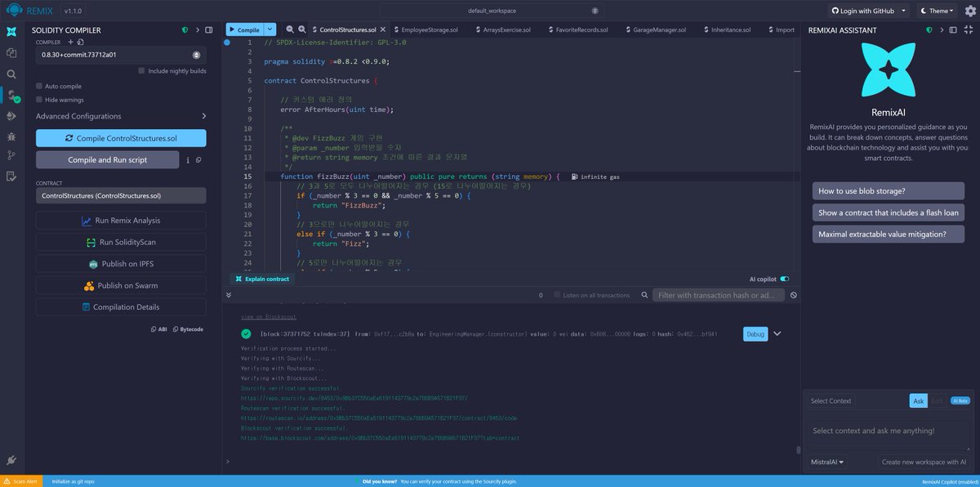This screenshot has width=980, height=487.
Task: Click the Debug button in terminal
Action: (755, 333)
